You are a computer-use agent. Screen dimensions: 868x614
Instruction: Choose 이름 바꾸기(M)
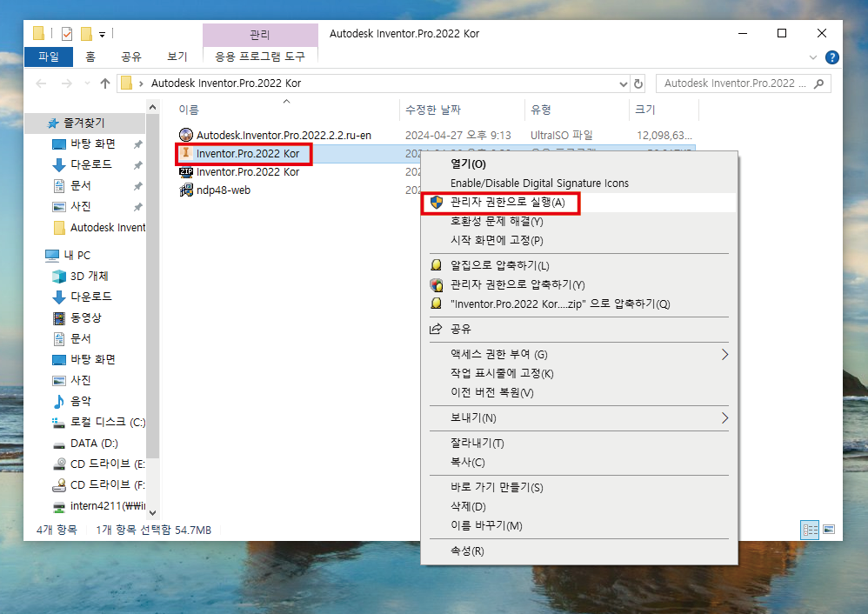pos(579,525)
